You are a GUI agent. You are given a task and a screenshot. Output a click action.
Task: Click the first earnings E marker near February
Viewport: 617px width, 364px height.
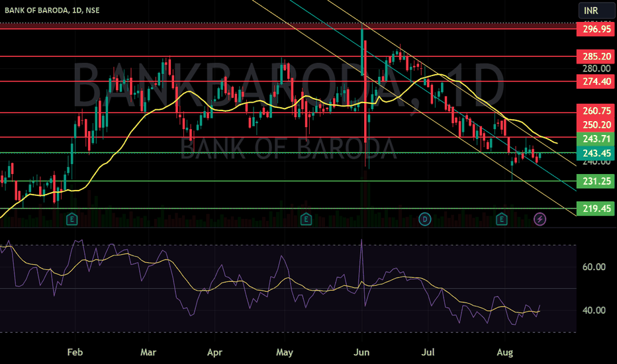coord(71,219)
